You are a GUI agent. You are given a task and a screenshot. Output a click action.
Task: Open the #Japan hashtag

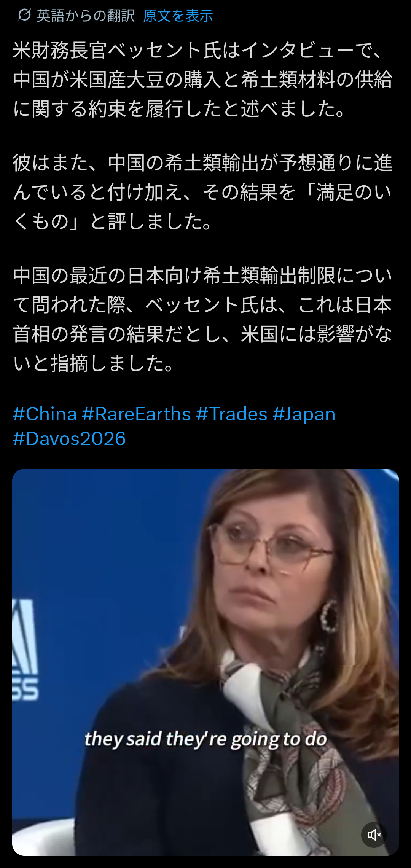tap(304, 414)
